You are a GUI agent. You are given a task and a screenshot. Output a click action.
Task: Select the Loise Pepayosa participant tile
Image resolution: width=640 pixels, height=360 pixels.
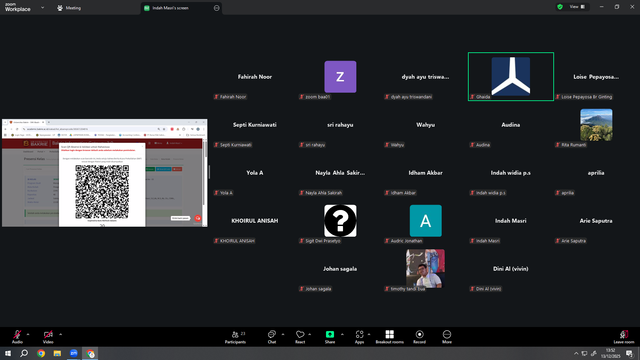(596, 77)
